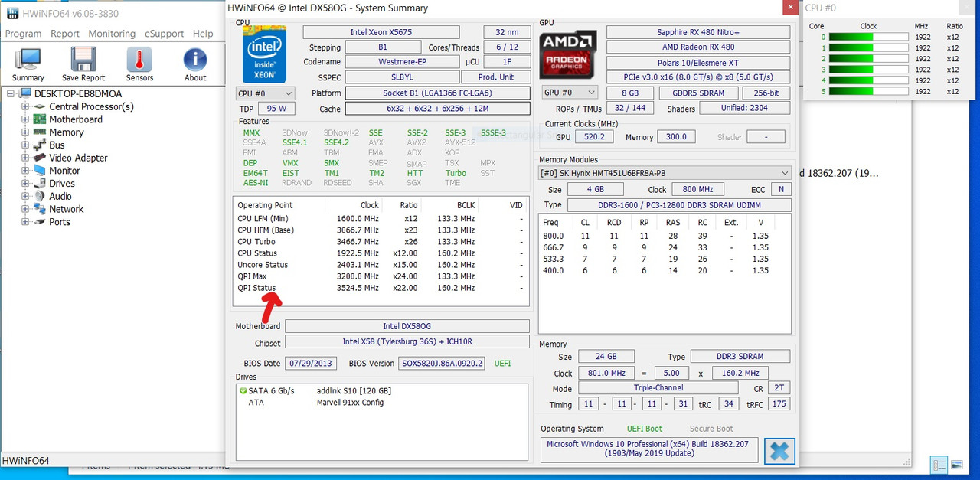The height and width of the screenshot is (480, 980).
Task: Click the Uncore Status row label
Action: 263,265
